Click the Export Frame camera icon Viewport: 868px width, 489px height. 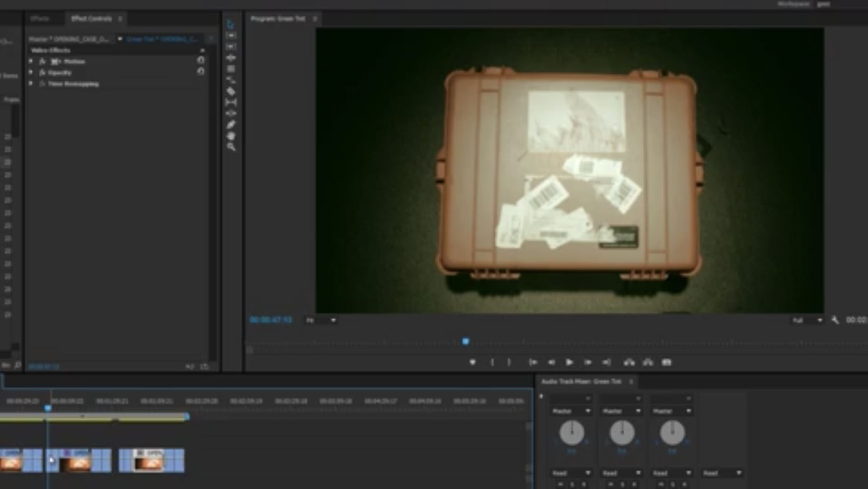pyautogui.click(x=666, y=362)
